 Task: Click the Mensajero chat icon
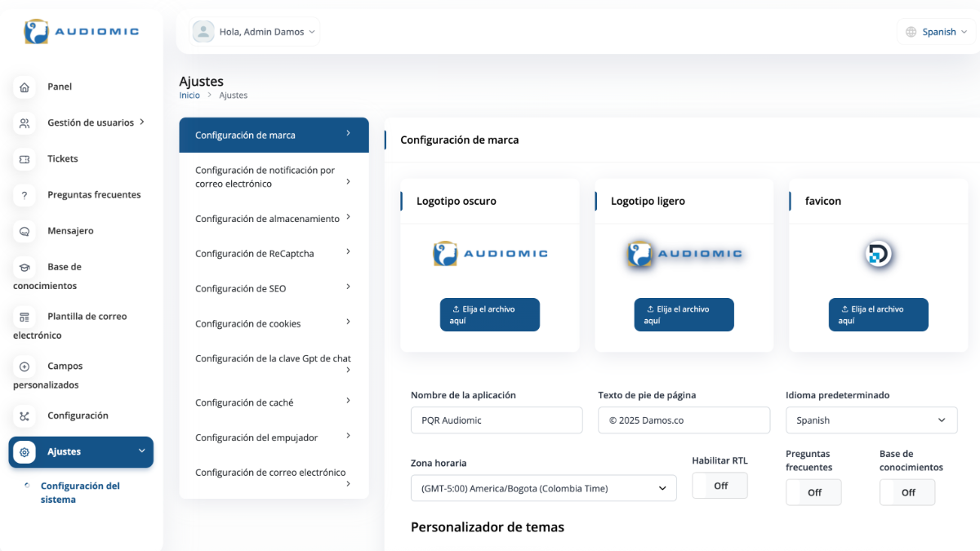click(x=24, y=231)
